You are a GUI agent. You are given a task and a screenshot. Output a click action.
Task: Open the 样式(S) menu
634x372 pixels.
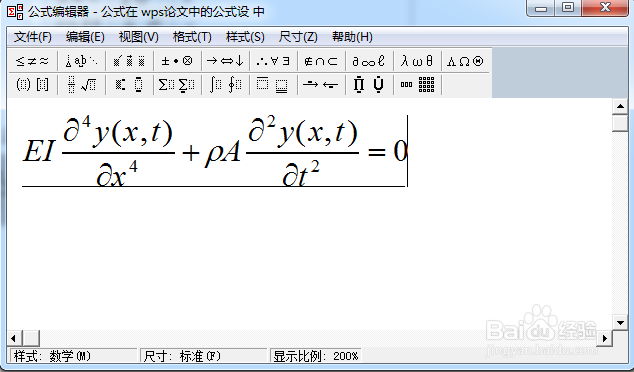(x=245, y=37)
